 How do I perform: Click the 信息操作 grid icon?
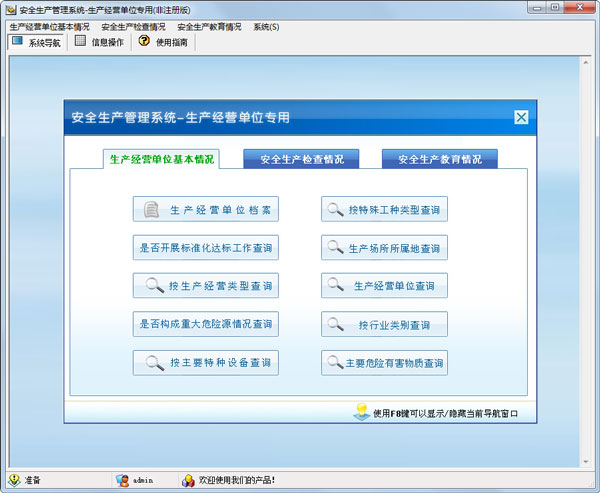tap(80, 41)
